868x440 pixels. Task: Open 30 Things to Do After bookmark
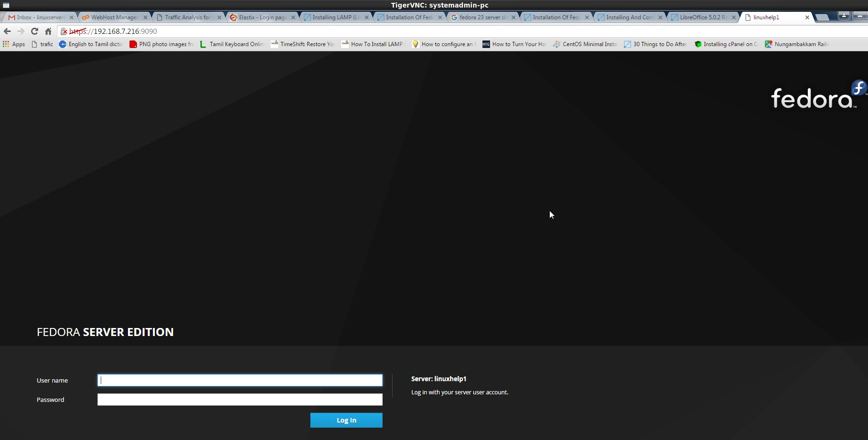[656, 44]
